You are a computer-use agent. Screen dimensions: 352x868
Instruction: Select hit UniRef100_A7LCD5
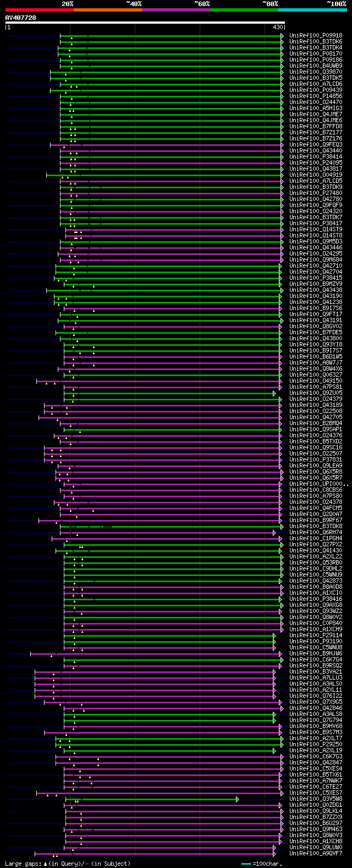[316, 181]
